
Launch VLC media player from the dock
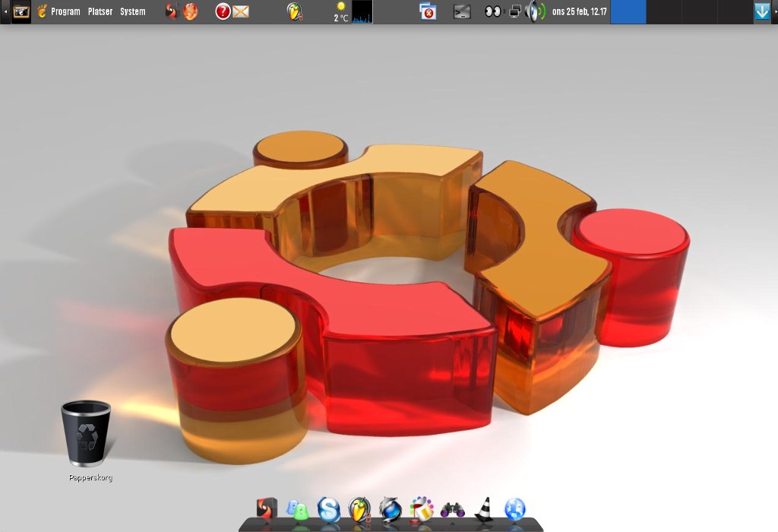pos(484,509)
